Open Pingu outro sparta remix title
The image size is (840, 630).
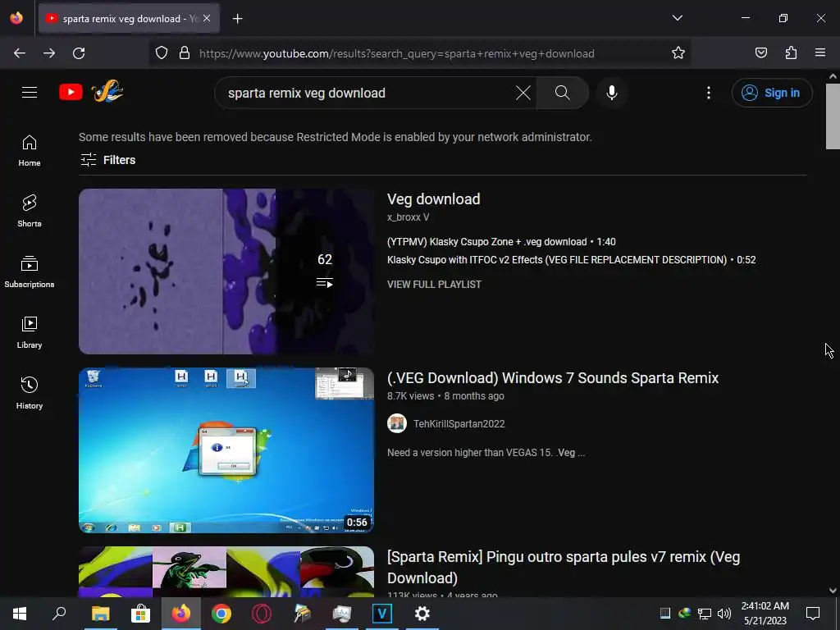563,568
